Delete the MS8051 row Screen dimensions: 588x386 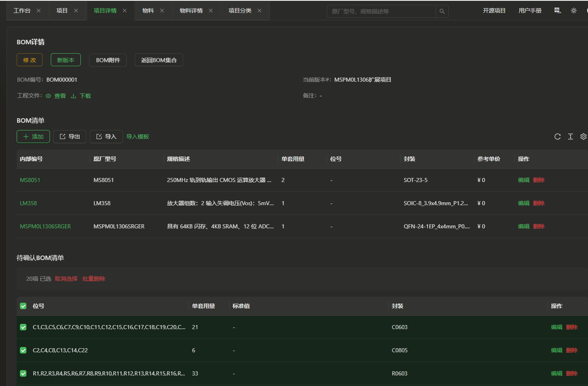pos(539,180)
